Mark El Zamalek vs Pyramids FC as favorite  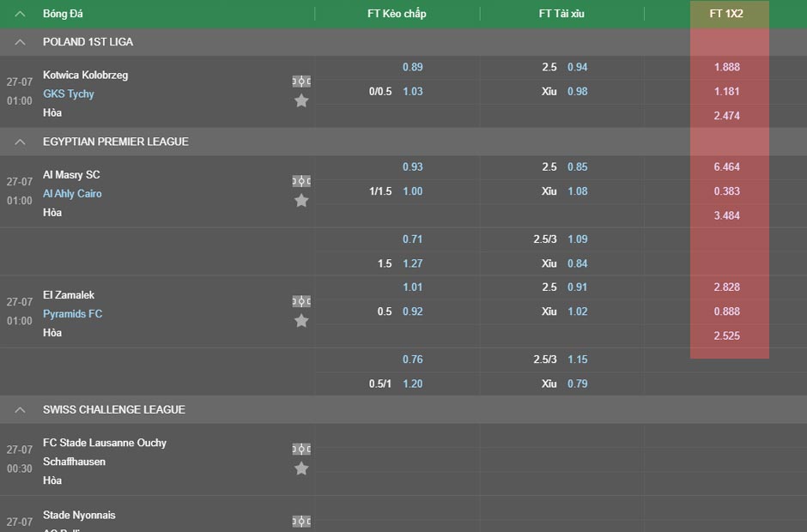pyautogui.click(x=301, y=321)
